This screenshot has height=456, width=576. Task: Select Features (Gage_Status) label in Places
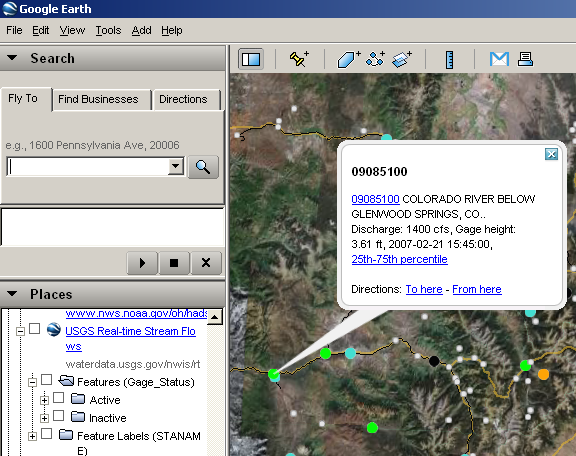coord(136,382)
